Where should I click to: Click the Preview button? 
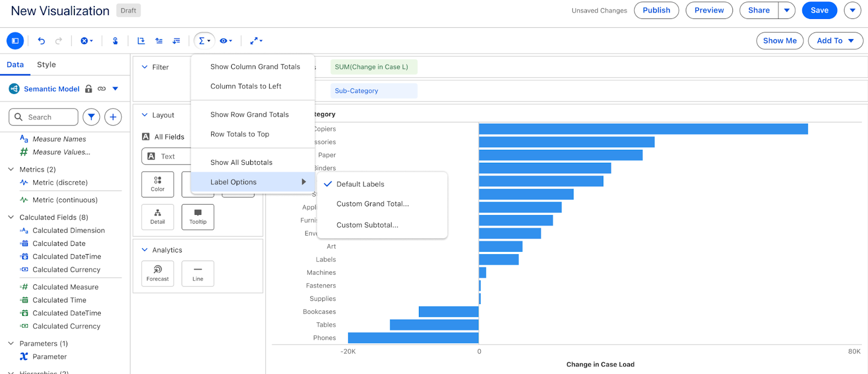(709, 10)
